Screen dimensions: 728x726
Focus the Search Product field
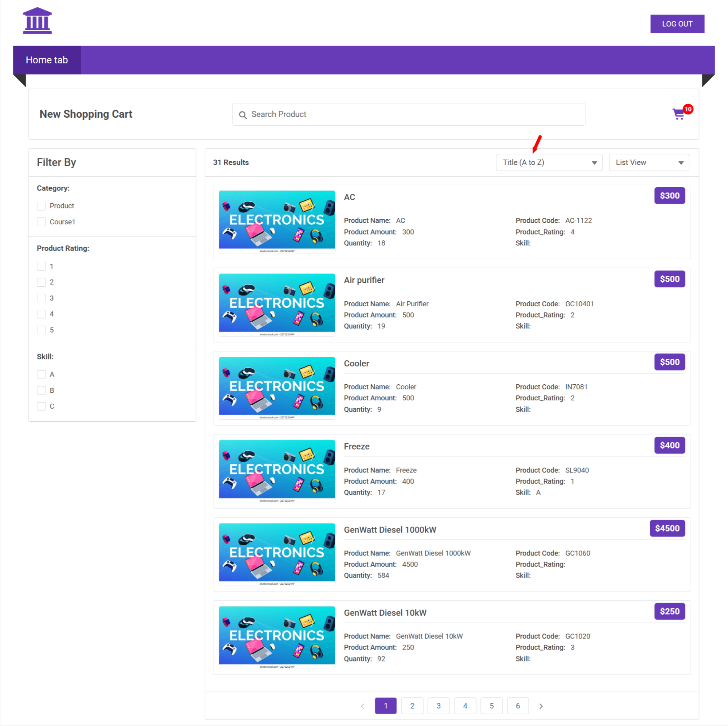click(x=414, y=114)
